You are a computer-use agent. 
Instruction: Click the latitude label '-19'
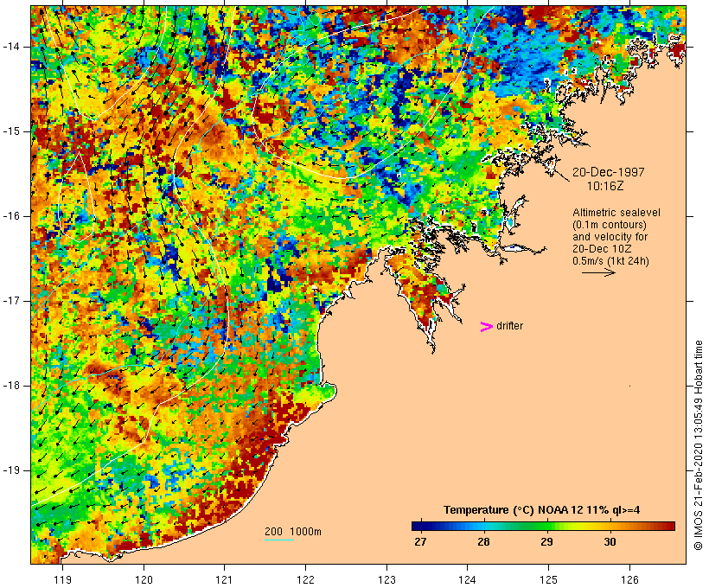pyautogui.click(x=10, y=470)
